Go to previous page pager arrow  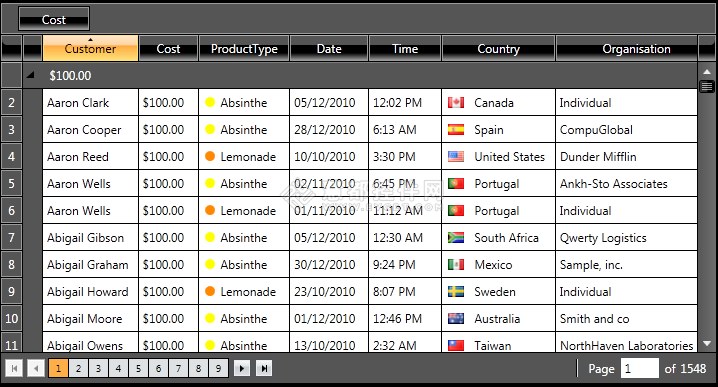click(x=36, y=368)
